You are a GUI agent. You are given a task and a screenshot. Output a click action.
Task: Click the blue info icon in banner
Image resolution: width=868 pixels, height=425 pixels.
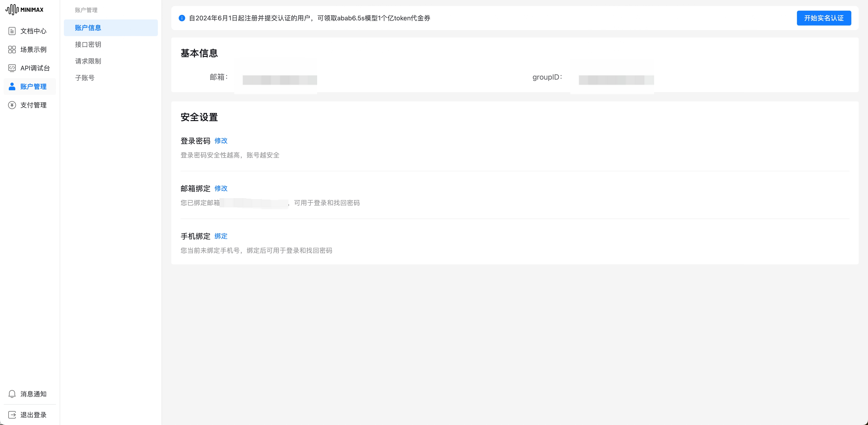(x=182, y=18)
